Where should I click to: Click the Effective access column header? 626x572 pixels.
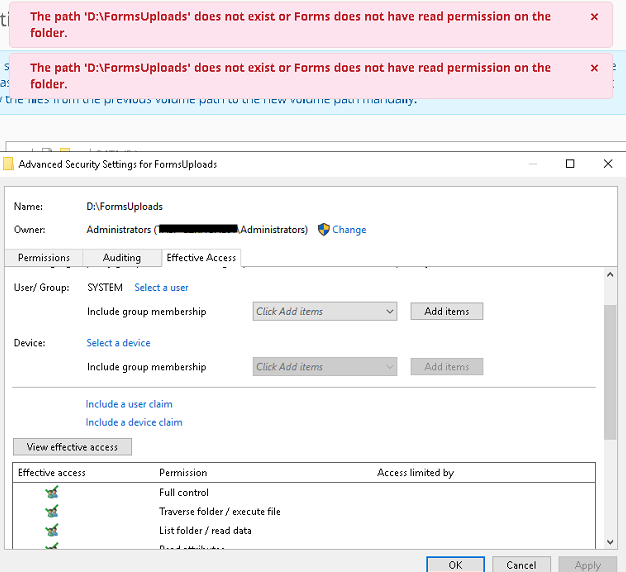(52, 473)
